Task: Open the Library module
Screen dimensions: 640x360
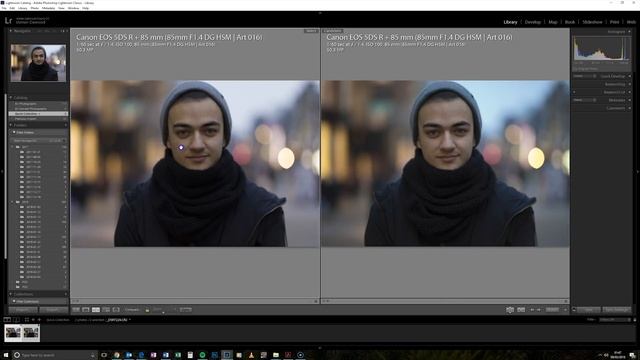Action: coord(510,22)
